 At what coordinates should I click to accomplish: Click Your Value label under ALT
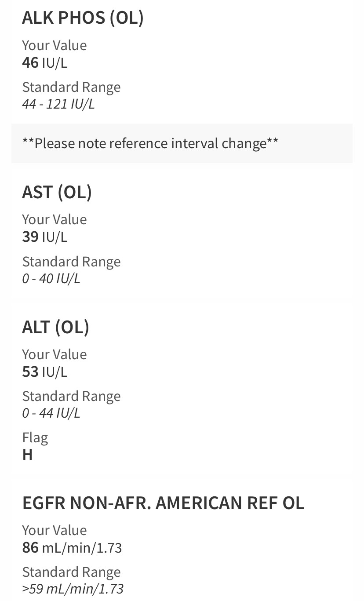click(x=55, y=354)
